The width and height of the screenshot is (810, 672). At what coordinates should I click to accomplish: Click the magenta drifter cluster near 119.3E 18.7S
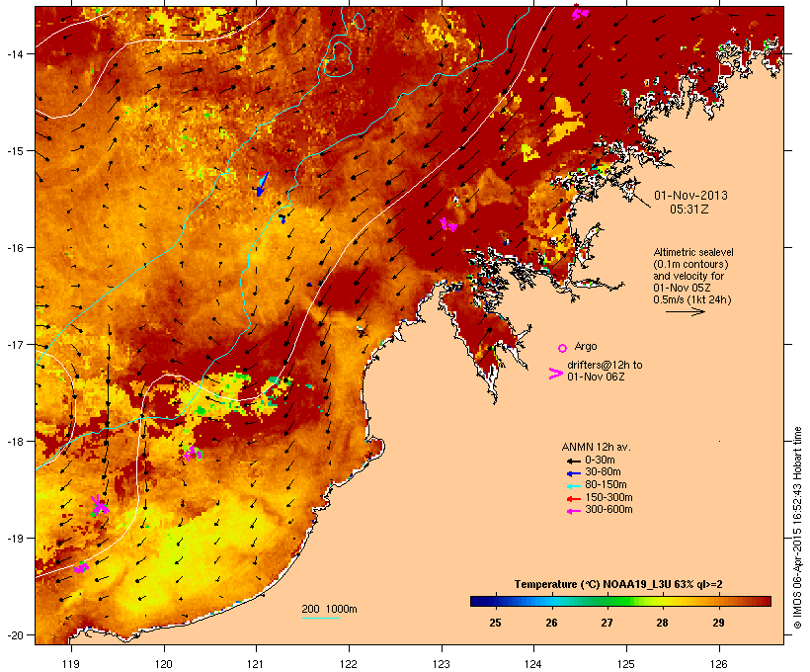[99, 504]
